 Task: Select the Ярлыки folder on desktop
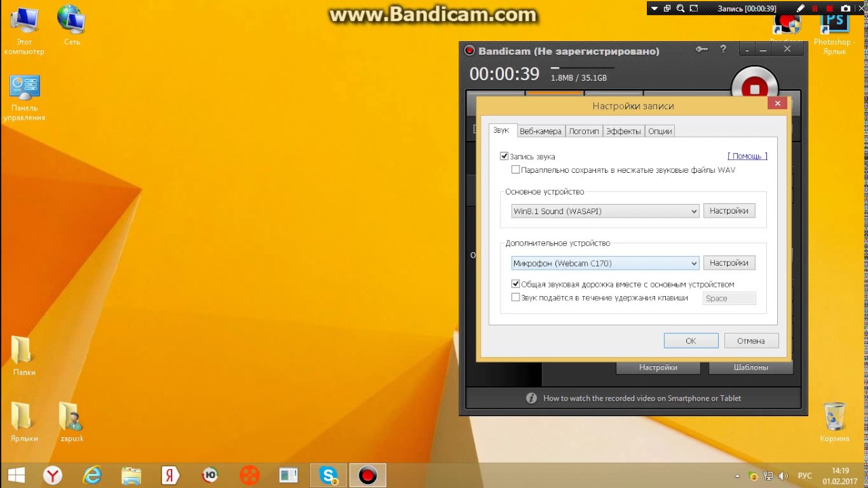coord(24,422)
